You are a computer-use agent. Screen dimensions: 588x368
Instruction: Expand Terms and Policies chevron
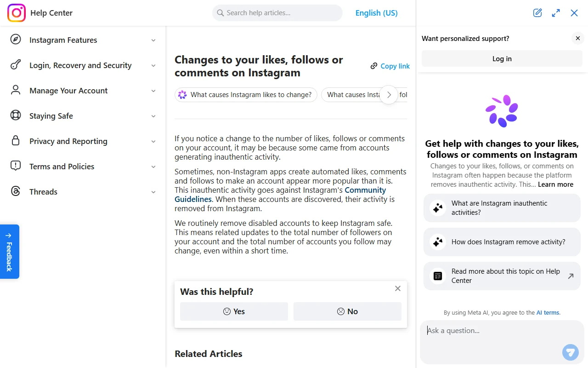point(153,167)
